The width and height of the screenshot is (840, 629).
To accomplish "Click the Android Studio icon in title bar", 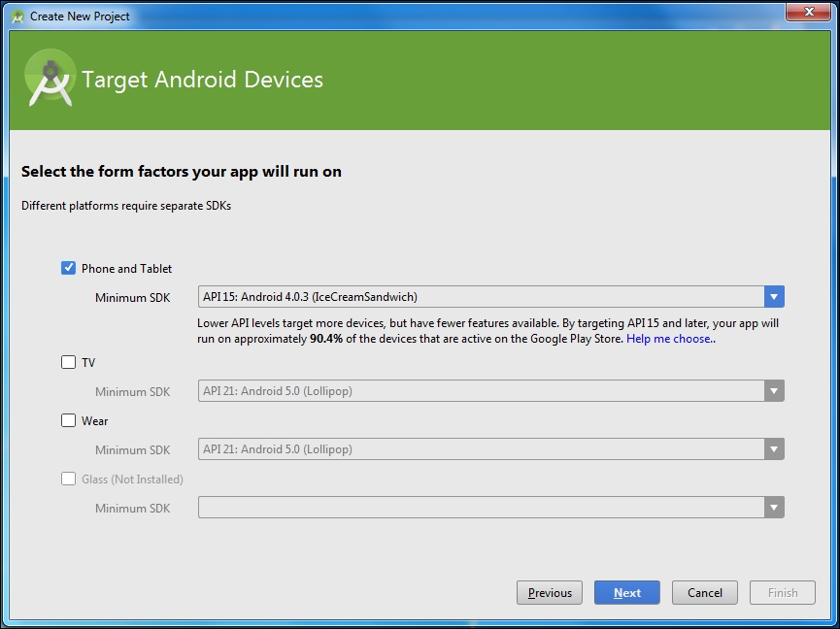I will pyautogui.click(x=17, y=17).
